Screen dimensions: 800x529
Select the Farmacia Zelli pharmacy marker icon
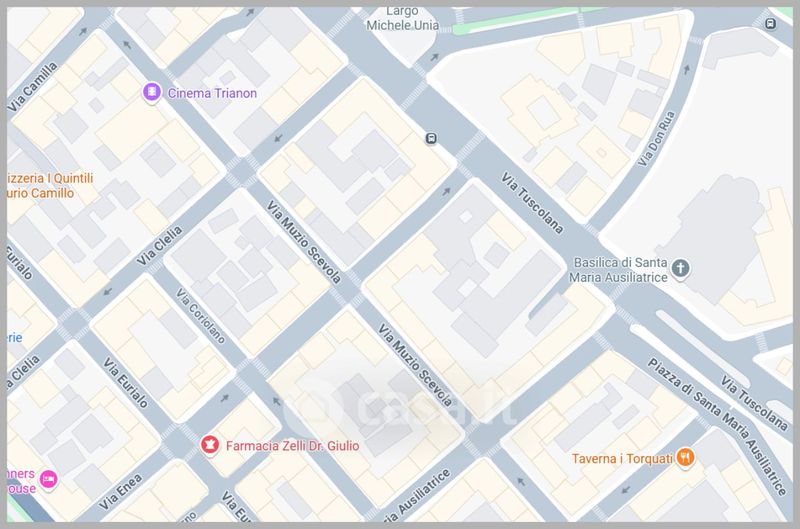(x=209, y=445)
